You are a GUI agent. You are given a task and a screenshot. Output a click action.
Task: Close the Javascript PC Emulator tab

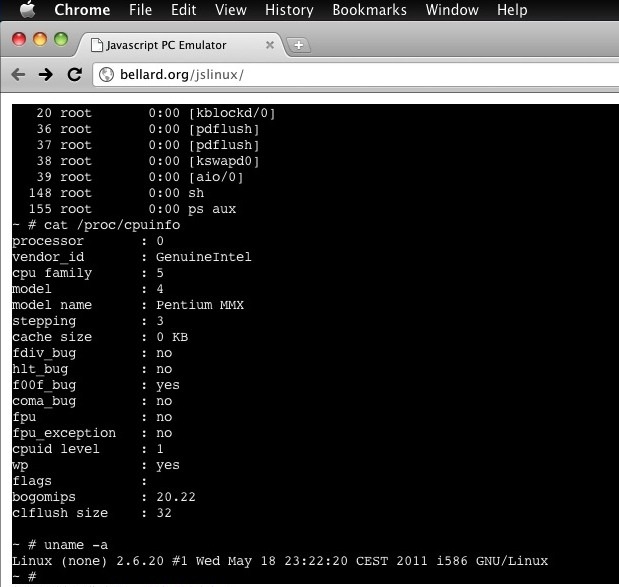point(270,45)
